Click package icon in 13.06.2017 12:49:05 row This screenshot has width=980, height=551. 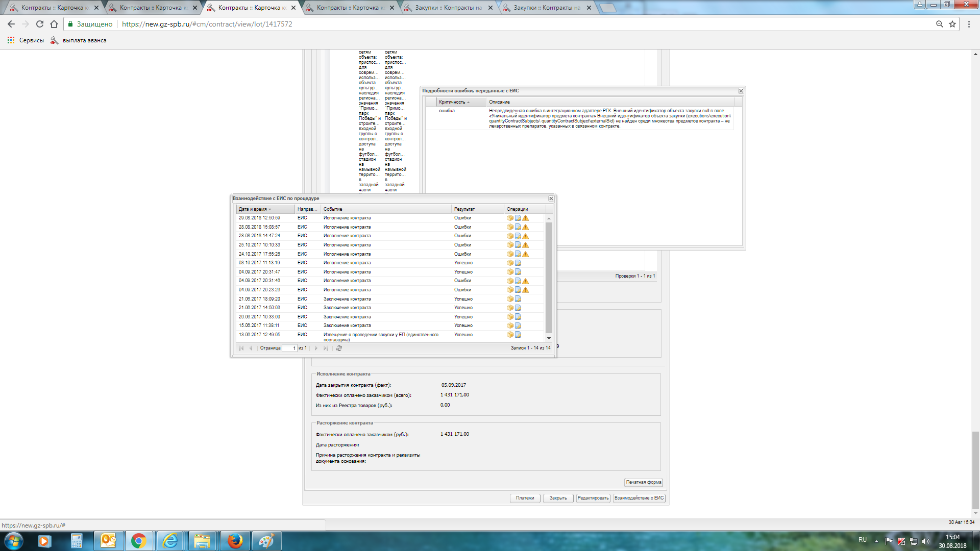pos(510,335)
